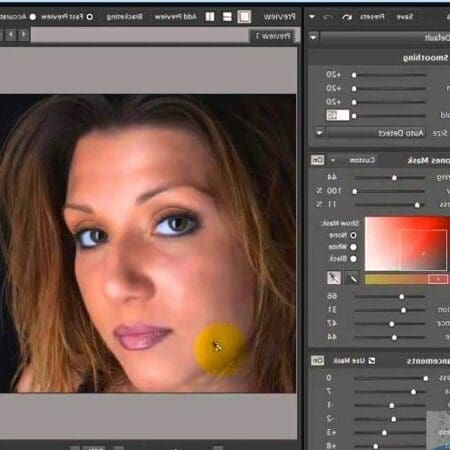
Task: Select the single preview layout icon
Action: [x=244, y=16]
